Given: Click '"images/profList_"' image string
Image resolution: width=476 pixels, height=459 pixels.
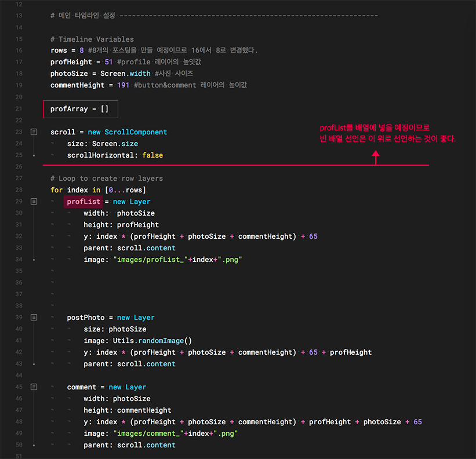Looking at the screenshot, I should click(151, 260).
